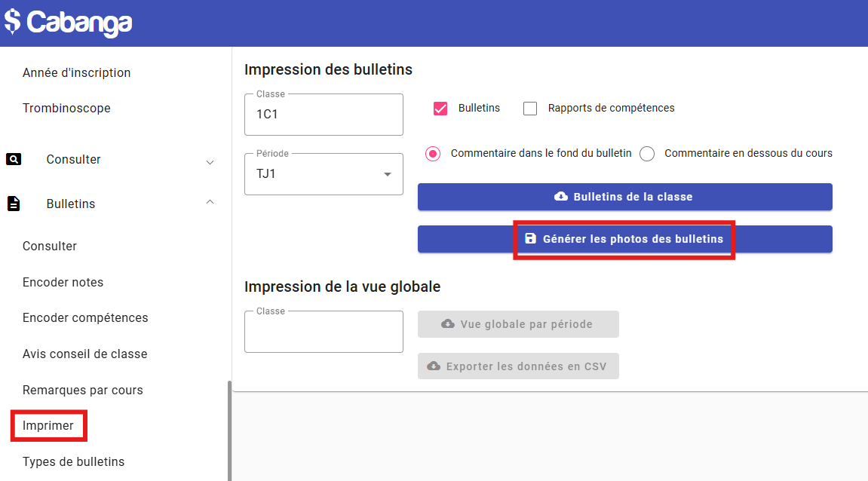Viewport: 868px width, 481px height.
Task: Click the Cabanga logo icon
Action: (11, 21)
